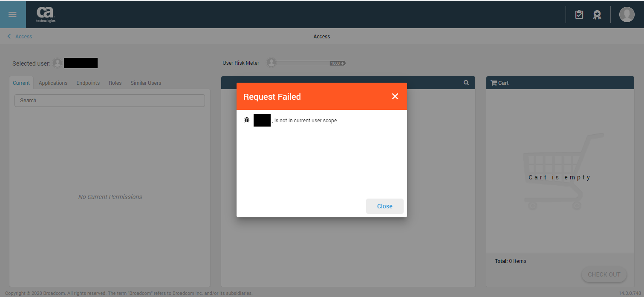This screenshot has height=297, width=644.
Task: Click the 'Selected user:' label
Action: pos(31,63)
